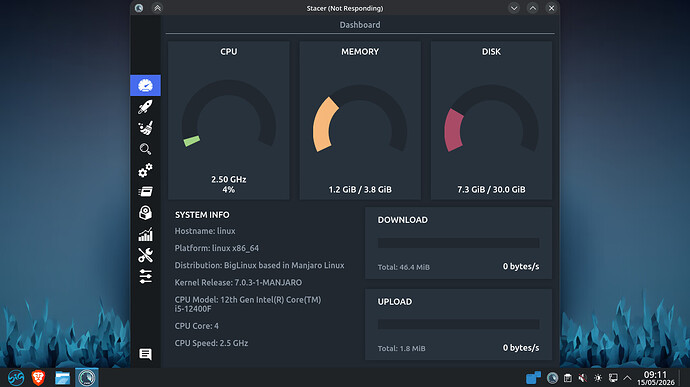
Task: Click the Stacer app icon in titlebar
Action: [139, 8]
